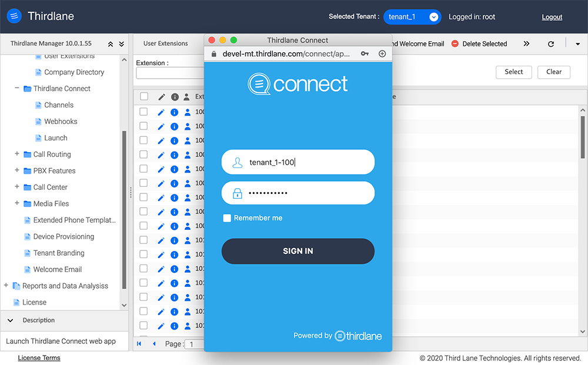Click the person icon in the table header
This screenshot has height=365, width=588.
click(186, 97)
